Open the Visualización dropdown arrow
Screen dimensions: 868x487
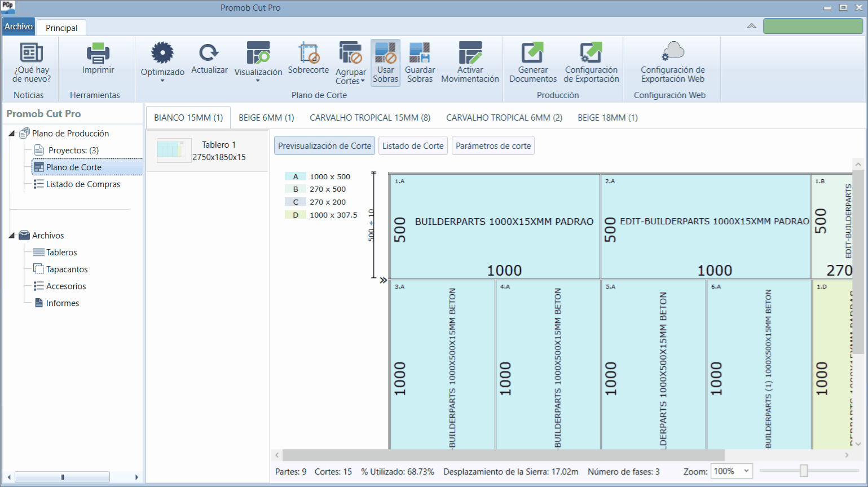point(258,81)
